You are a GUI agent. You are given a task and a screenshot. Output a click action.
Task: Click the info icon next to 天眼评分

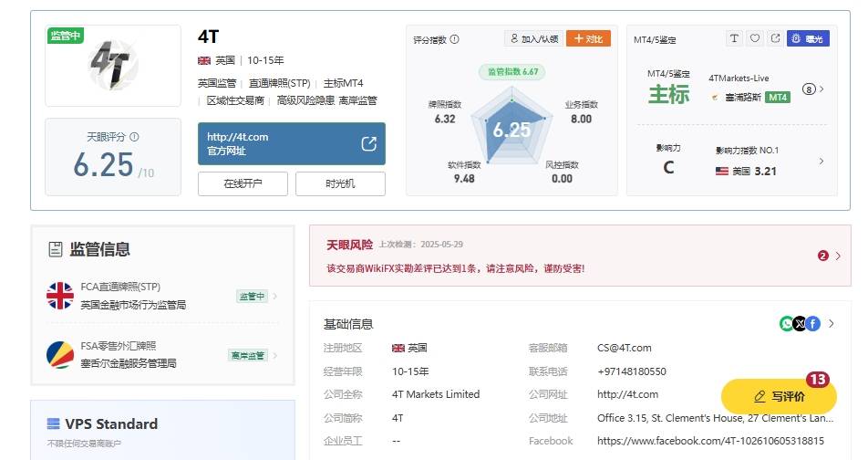135,137
